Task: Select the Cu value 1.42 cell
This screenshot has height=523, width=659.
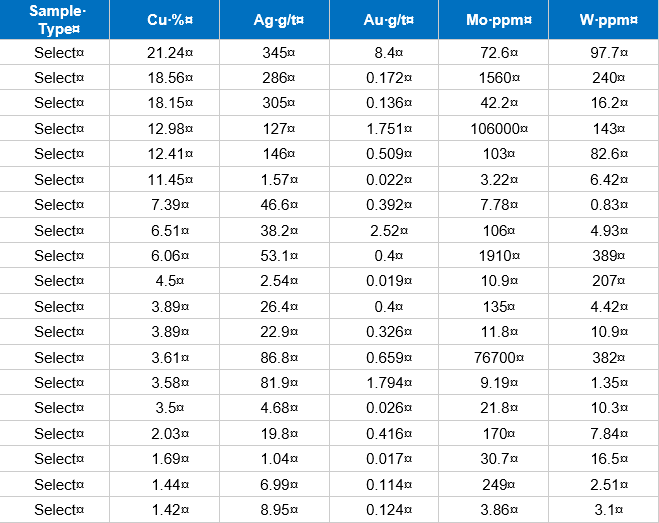Action: [164, 510]
